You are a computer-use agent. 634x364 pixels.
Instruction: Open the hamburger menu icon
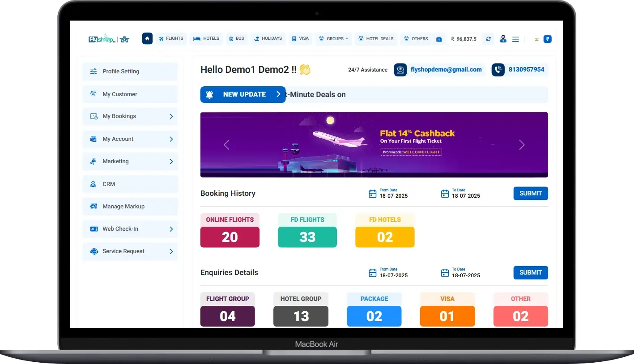tap(515, 39)
